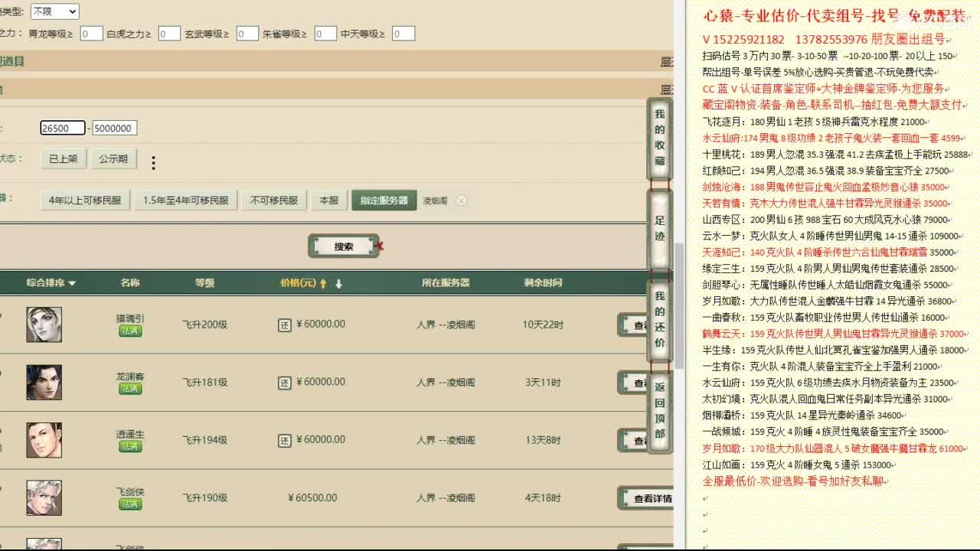Click the maximum price field 5000000
980x551 pixels.
[x=115, y=128]
